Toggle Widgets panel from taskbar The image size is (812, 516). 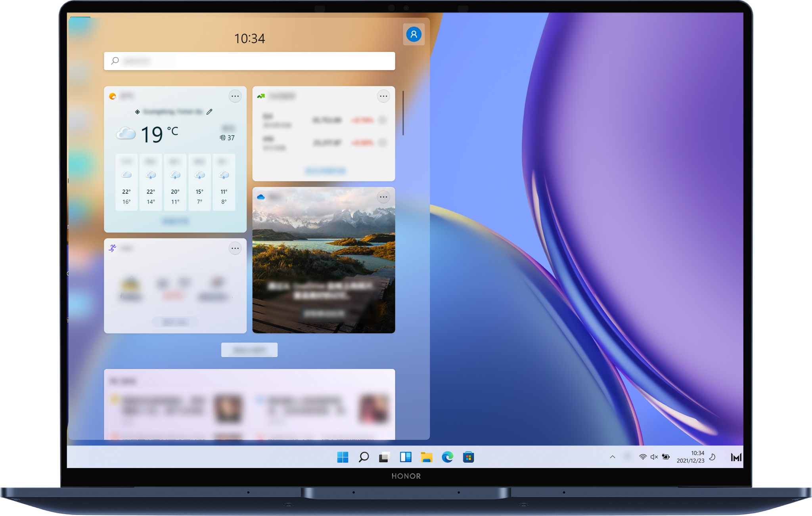[x=406, y=457]
